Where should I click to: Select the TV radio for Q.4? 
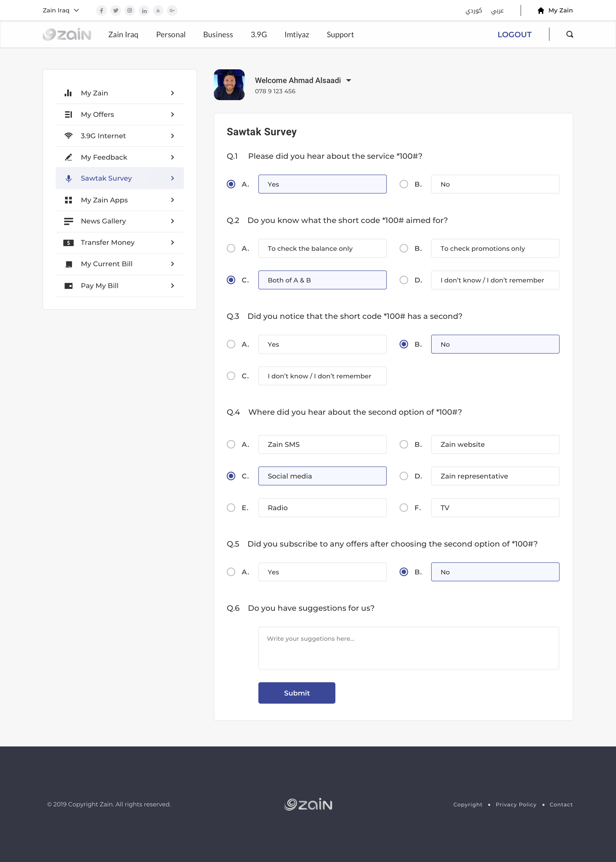click(x=404, y=508)
